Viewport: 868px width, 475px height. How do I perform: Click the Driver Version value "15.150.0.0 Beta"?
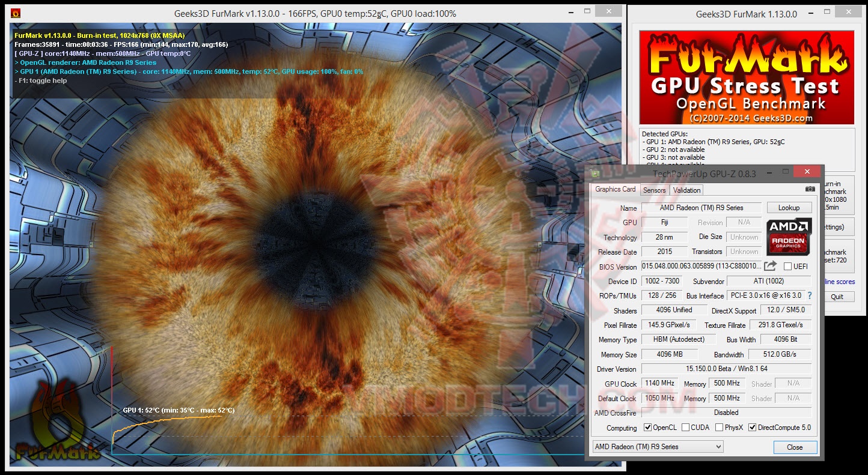click(726, 369)
